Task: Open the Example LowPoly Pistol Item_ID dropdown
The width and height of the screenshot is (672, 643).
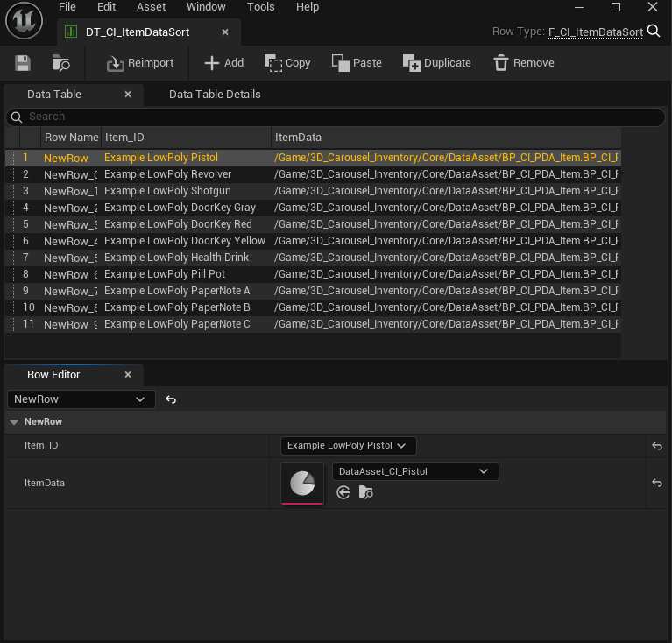Action: [x=348, y=446]
